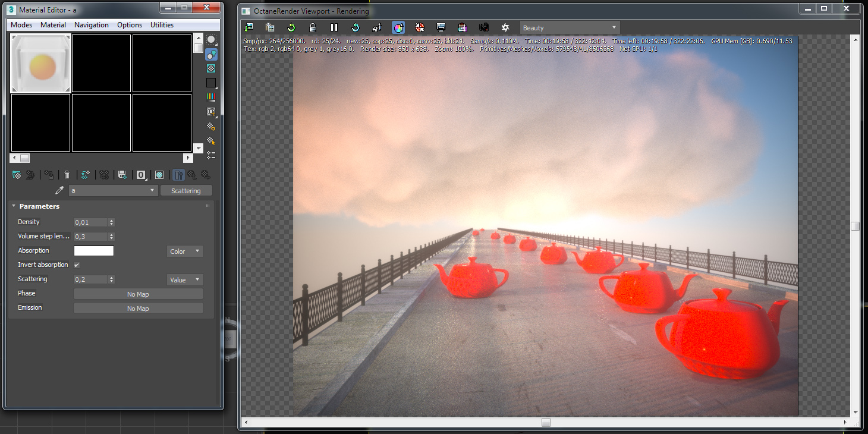Click blue restart render icon
The height and width of the screenshot is (434, 868).
point(356,27)
